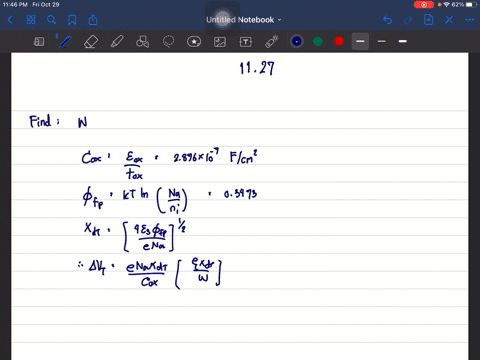Select the Shapes tool

(x=142, y=42)
